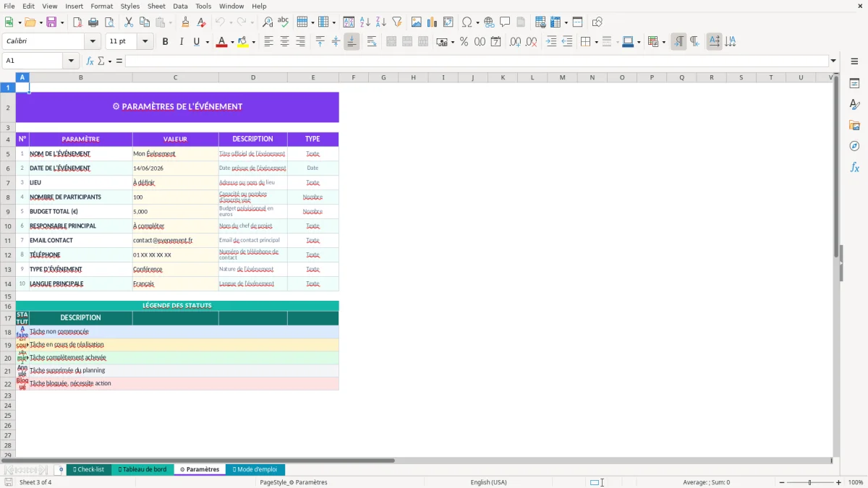This screenshot has width=868, height=488.
Task: Switch to the Check-list sheet tab
Action: click(88, 469)
